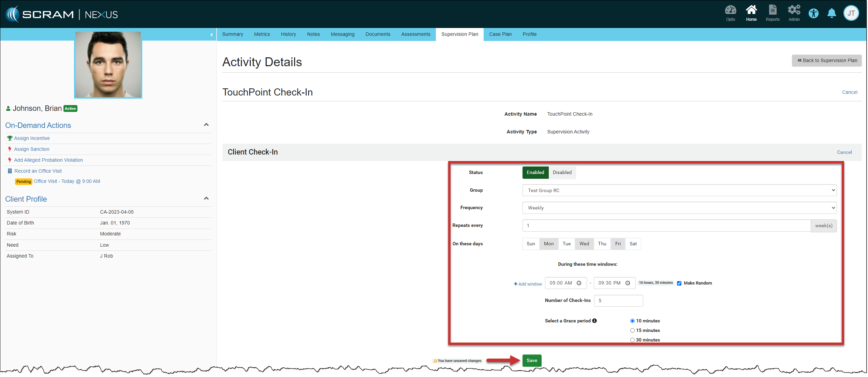This screenshot has height=377, width=868.
Task: Click the accessibility icon
Action: pos(814,14)
